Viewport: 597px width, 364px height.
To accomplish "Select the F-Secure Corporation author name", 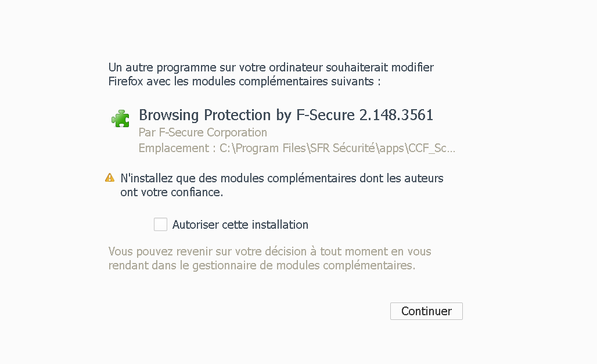I will (x=212, y=132).
